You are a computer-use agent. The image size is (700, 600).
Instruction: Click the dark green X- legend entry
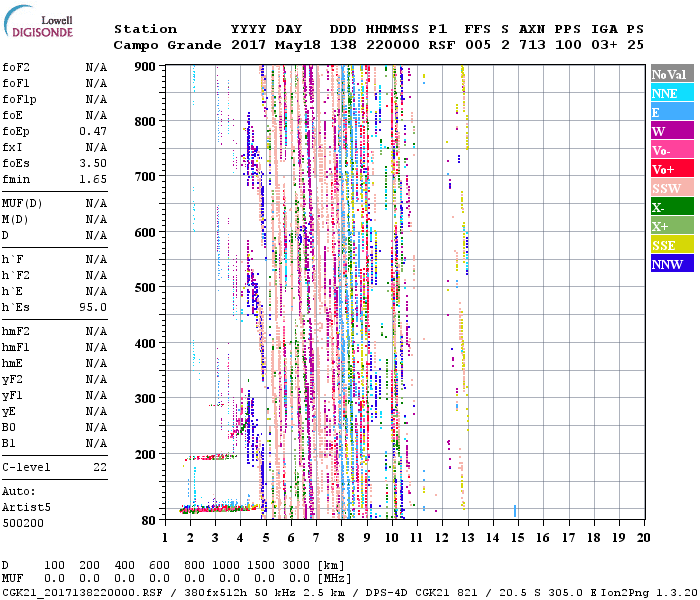tap(671, 207)
